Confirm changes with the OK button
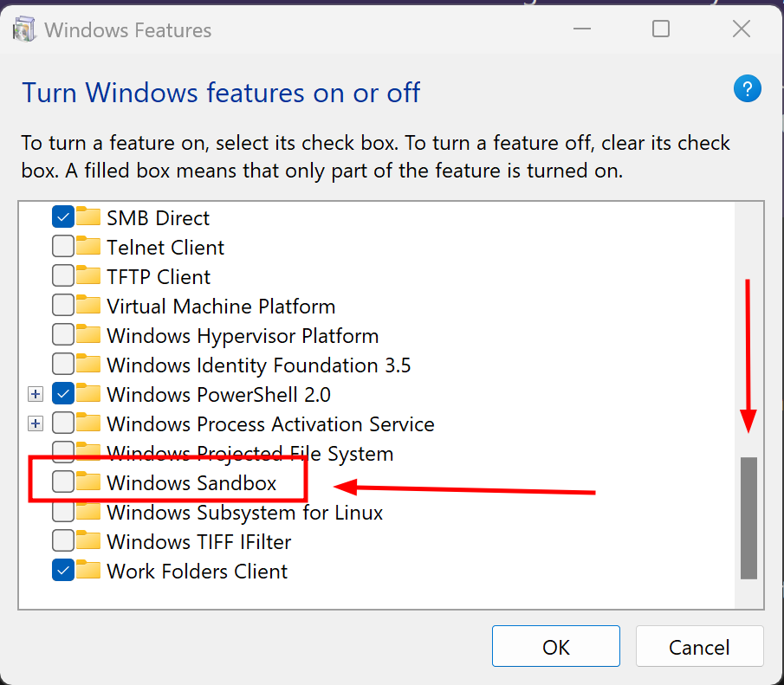 [556, 646]
